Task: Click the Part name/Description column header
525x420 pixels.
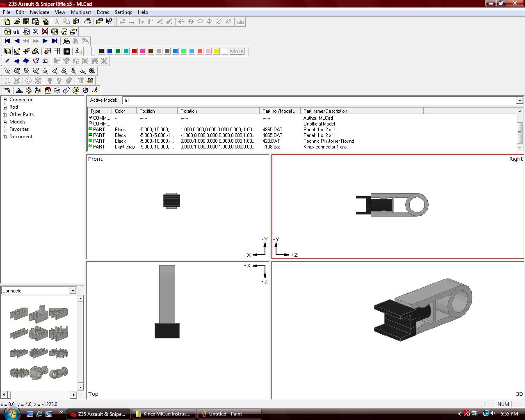Action: point(362,111)
